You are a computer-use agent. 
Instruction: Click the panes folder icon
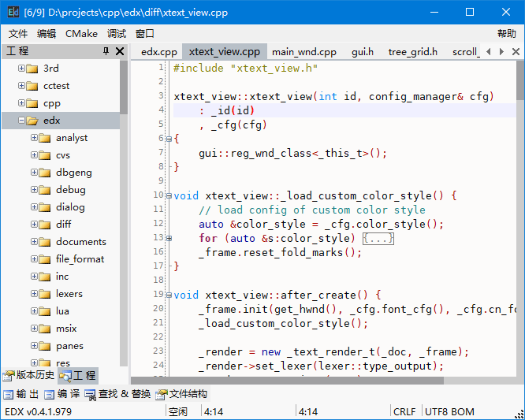(x=44, y=346)
